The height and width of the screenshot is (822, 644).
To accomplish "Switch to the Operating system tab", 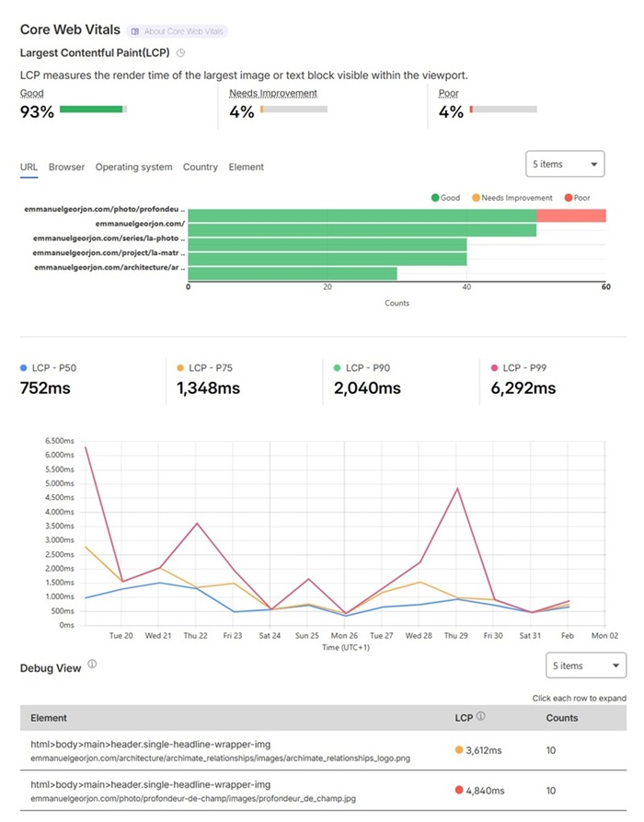I will point(133,167).
